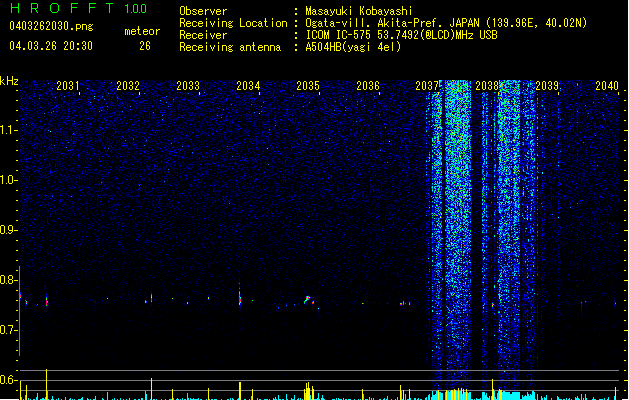The height and width of the screenshot is (400, 629).
Task: Click the 2033 time marker
Action: [188, 86]
